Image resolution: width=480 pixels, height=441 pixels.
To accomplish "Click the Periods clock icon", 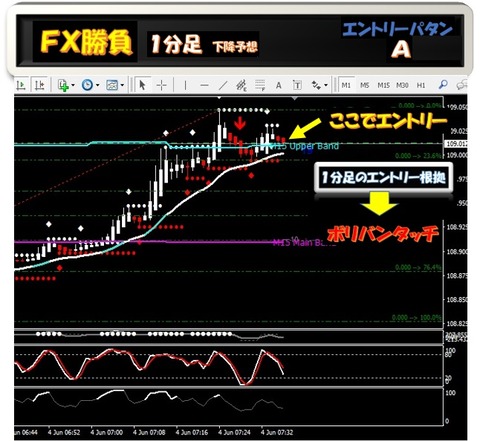I will (x=87, y=85).
